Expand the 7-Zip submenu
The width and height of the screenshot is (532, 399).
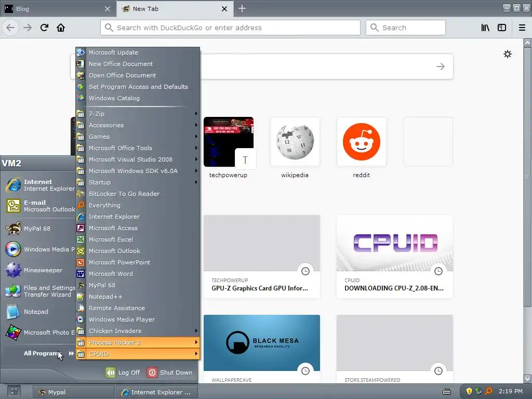click(138, 114)
